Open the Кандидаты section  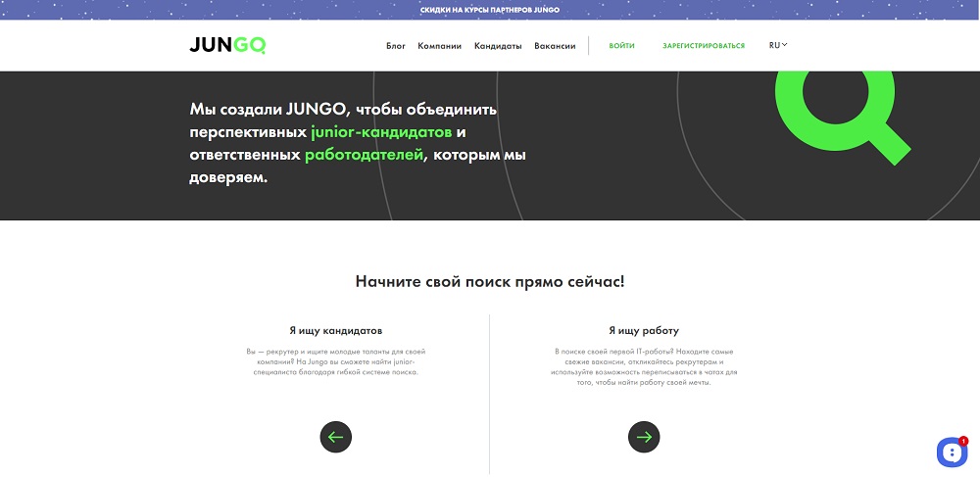498,46
